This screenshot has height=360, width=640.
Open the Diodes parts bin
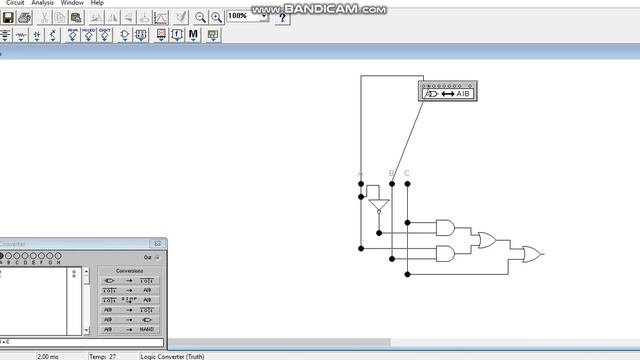37,36
